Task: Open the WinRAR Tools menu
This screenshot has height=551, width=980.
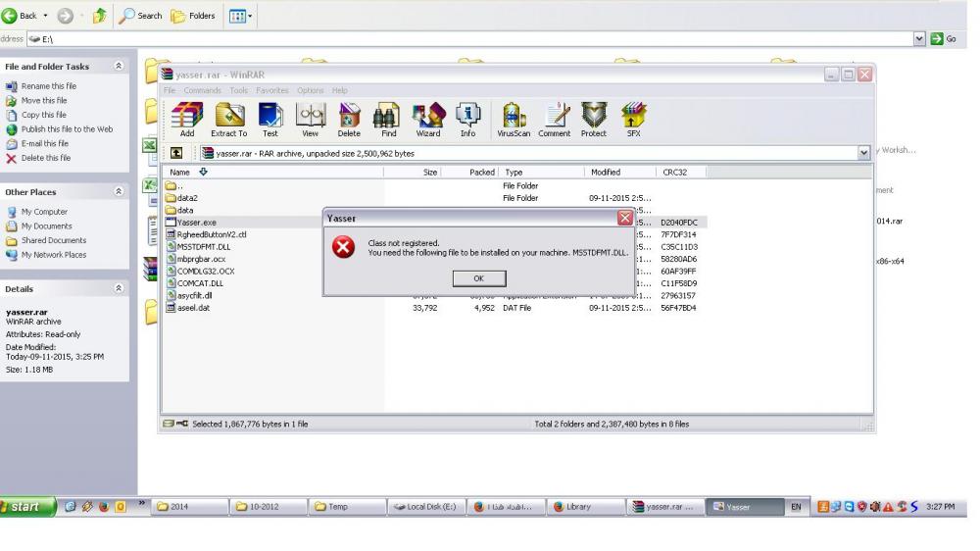Action: pyautogui.click(x=238, y=90)
